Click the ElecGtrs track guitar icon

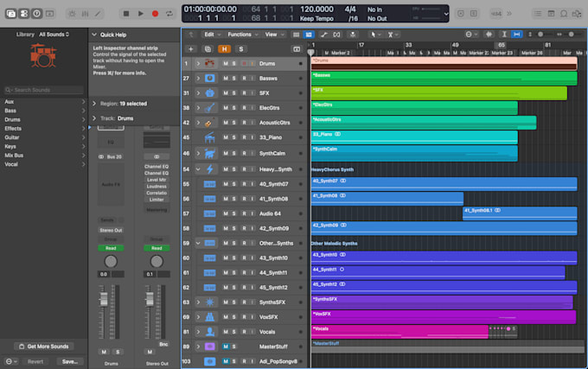click(209, 108)
